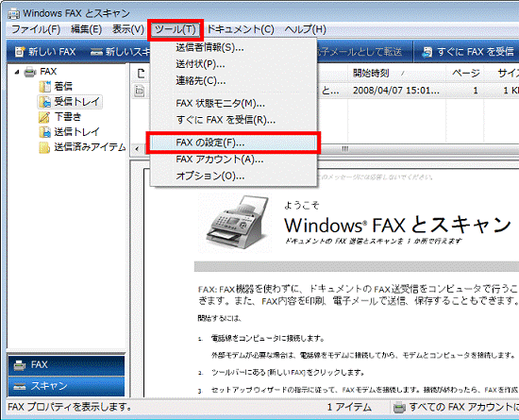
Task: Open the ドキュメント(C) menu
Action: [x=241, y=29]
